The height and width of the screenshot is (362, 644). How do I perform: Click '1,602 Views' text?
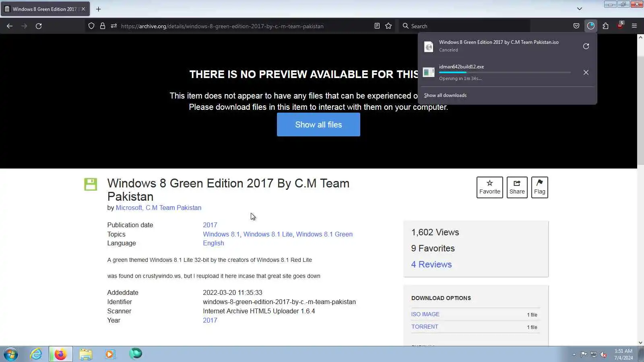coord(435,232)
